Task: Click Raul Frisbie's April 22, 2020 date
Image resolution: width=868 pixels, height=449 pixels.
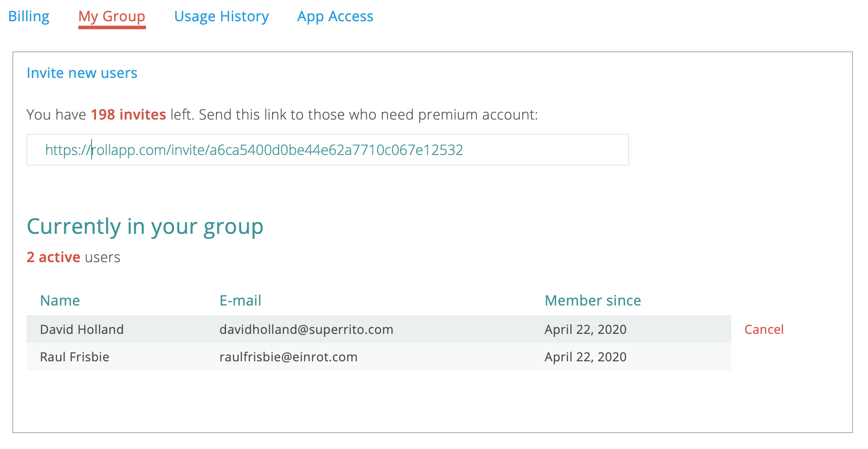Action: (x=585, y=357)
